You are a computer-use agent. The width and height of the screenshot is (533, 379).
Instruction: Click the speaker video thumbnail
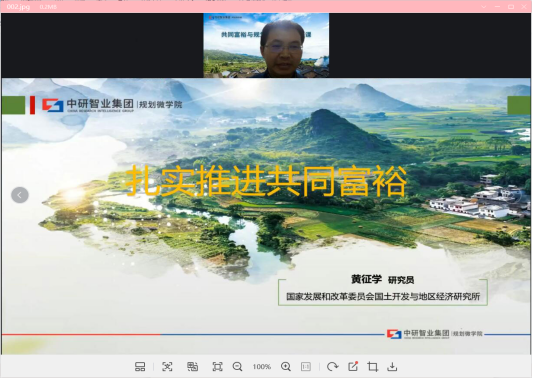(266, 45)
